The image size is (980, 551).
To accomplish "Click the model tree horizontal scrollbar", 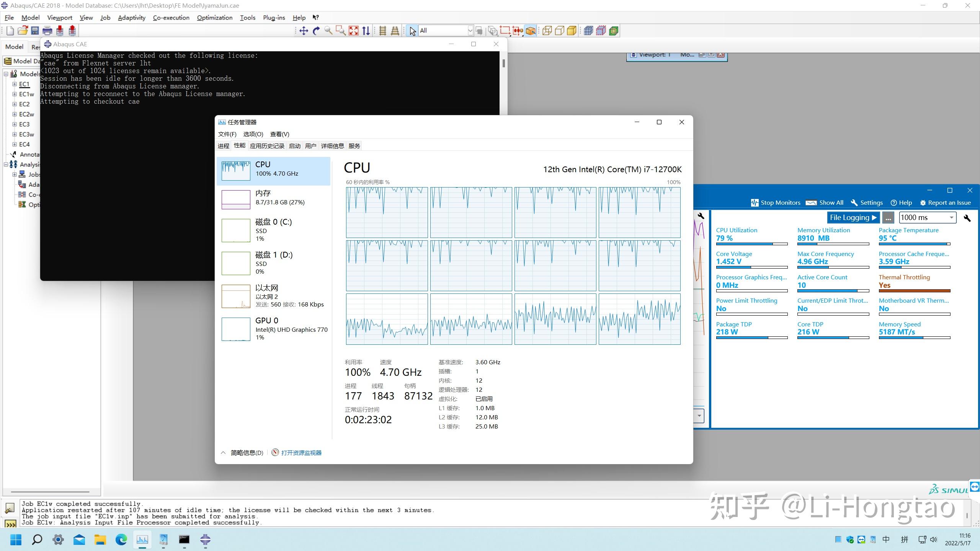I will (x=50, y=492).
